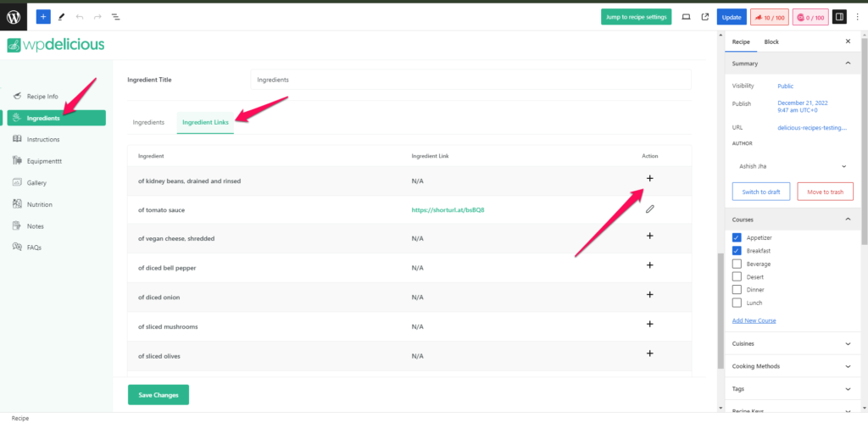Click the wpdelicious logo
The image size is (868, 423).
56,45
